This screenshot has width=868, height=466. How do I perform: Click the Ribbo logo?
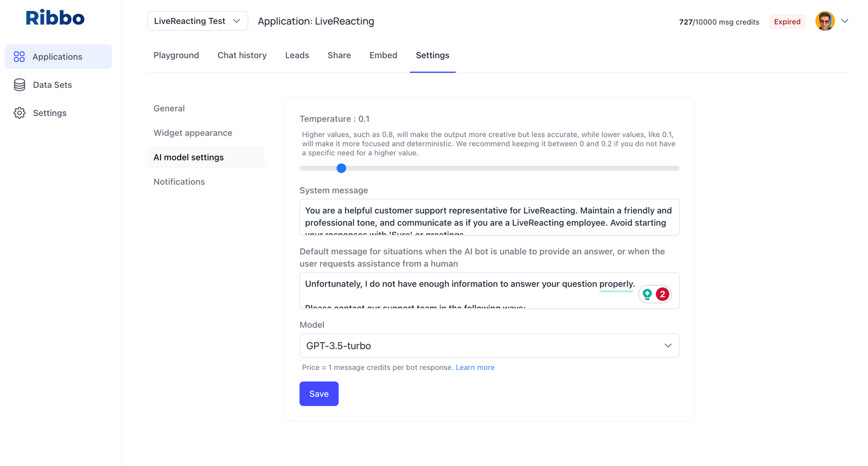point(55,18)
